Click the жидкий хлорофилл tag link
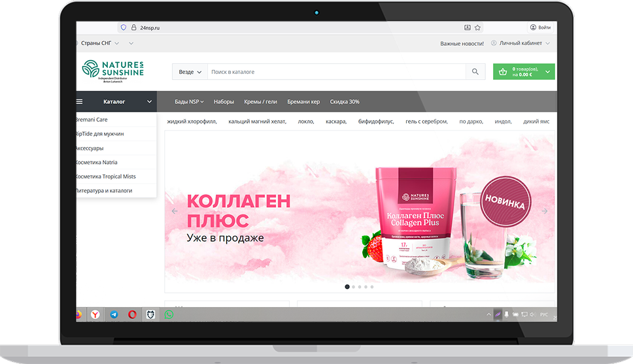This screenshot has width=633, height=364. 192,122
